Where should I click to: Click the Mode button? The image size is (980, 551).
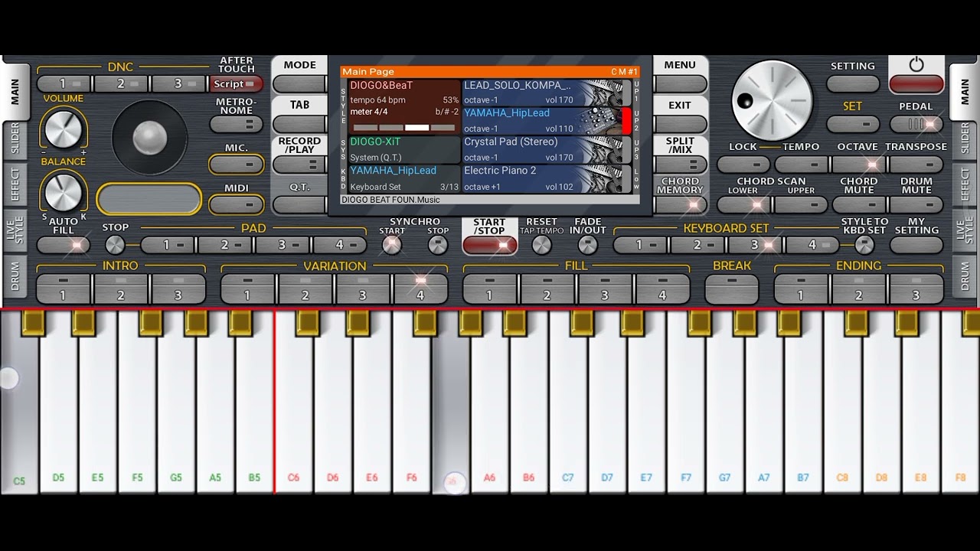coord(299,84)
